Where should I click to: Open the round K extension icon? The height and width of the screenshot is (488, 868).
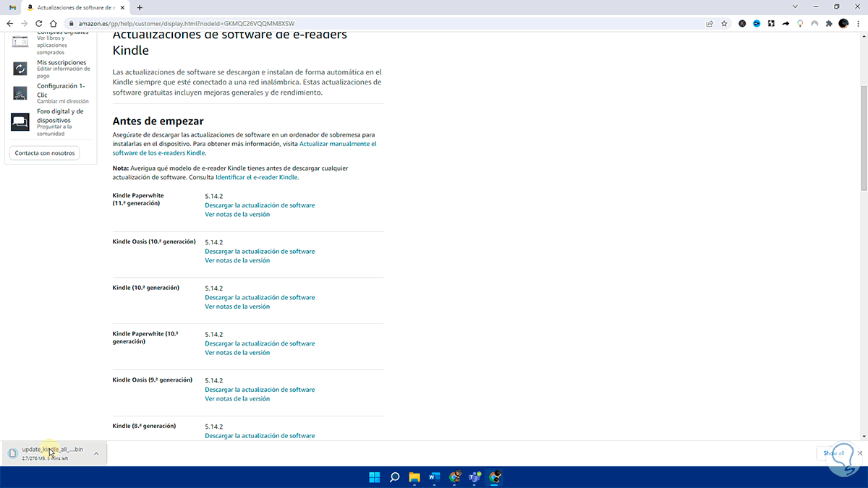click(x=742, y=23)
